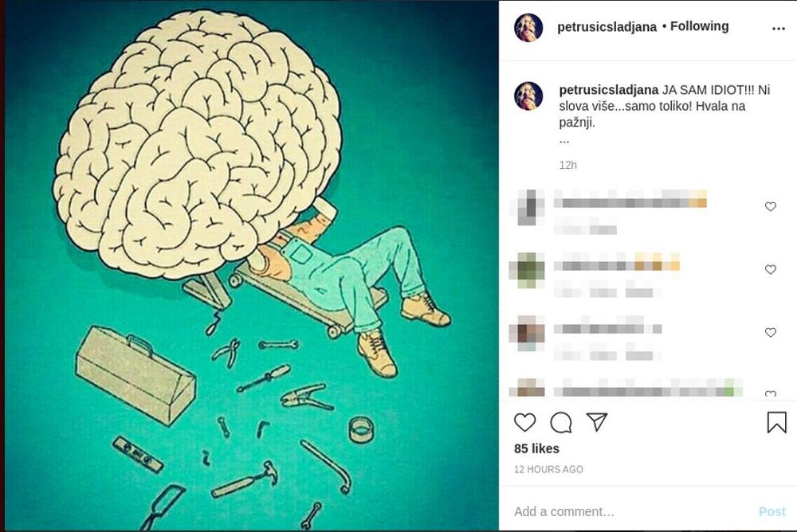Open the 12 HOURS AGO timestamp link
The width and height of the screenshot is (797, 532).
click(x=548, y=470)
